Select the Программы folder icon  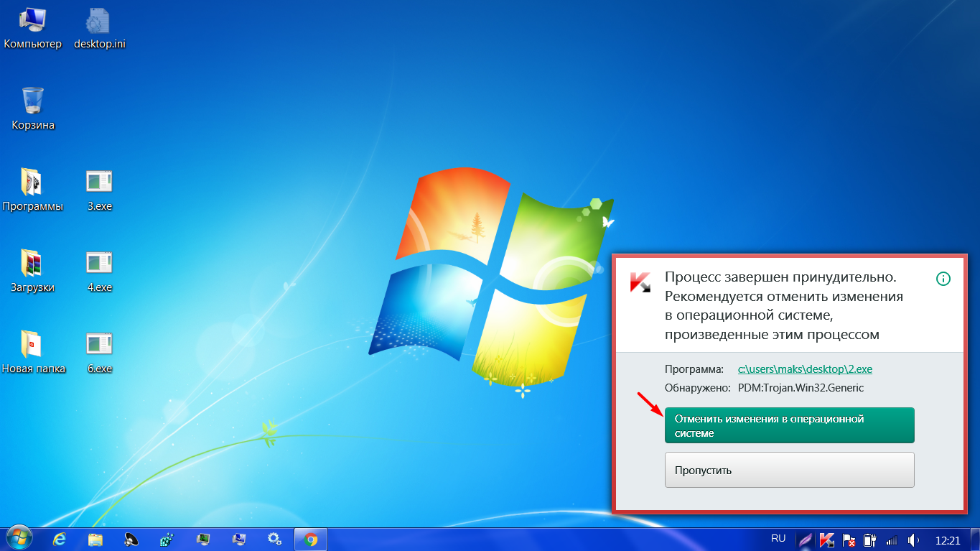[33, 190]
